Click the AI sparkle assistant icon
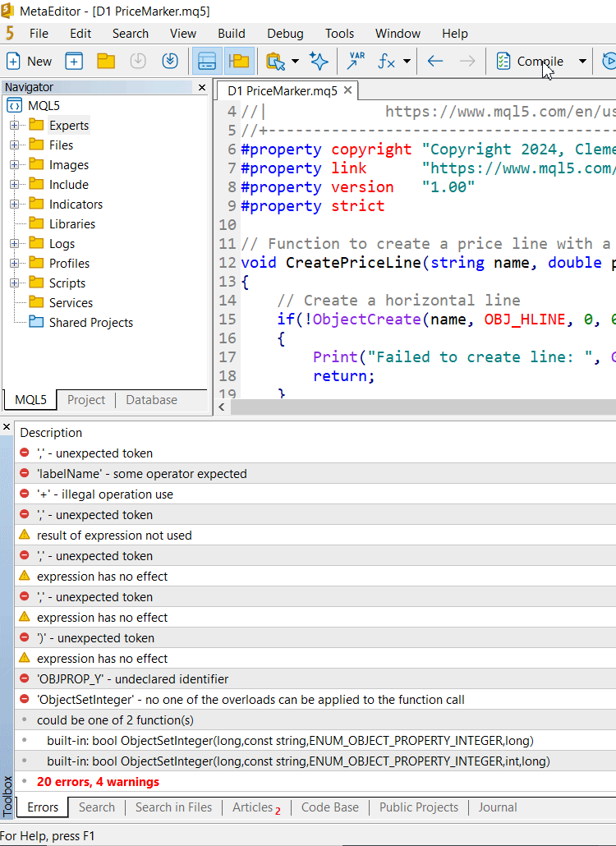The width and height of the screenshot is (616, 846). coord(319,61)
